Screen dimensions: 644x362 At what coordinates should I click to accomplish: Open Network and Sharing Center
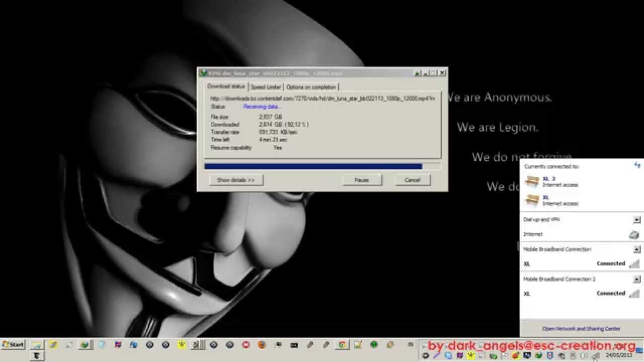coord(581,328)
